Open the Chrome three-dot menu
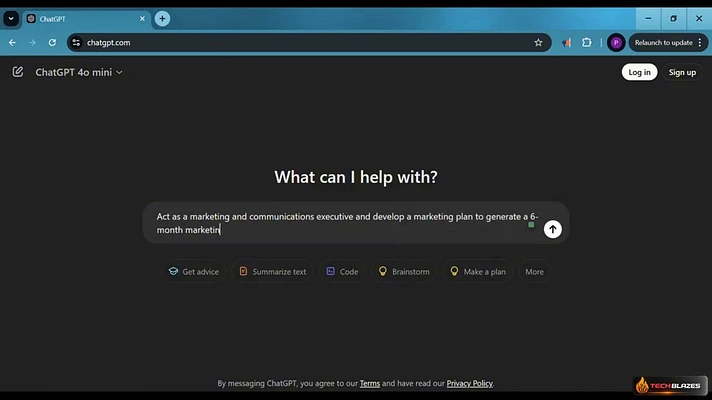712x400 pixels. (x=700, y=43)
